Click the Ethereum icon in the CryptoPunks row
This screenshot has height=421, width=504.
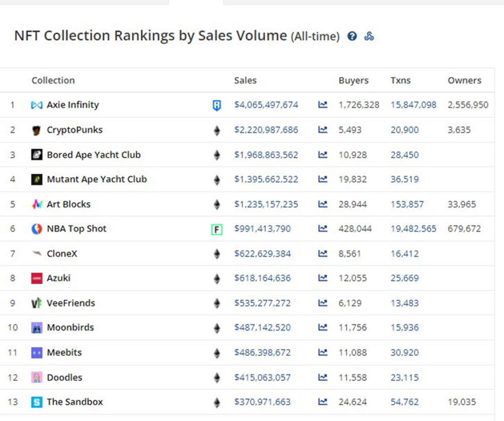[217, 130]
